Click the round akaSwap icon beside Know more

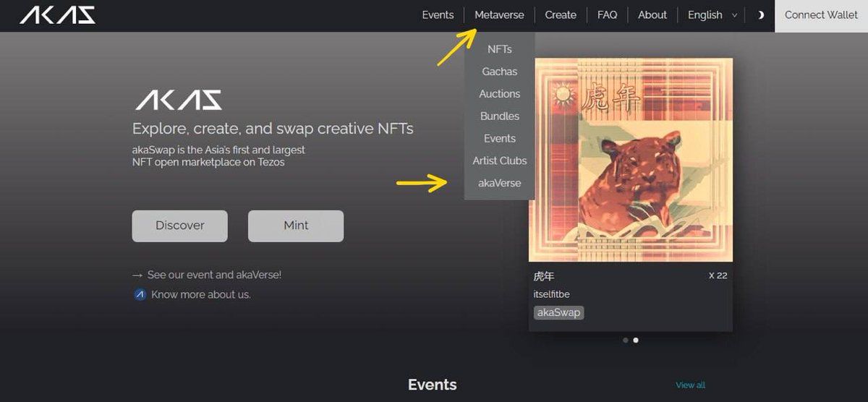(140, 295)
